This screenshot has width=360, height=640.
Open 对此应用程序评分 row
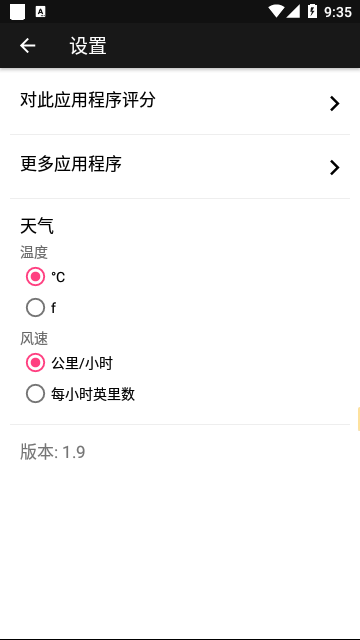click(180, 102)
